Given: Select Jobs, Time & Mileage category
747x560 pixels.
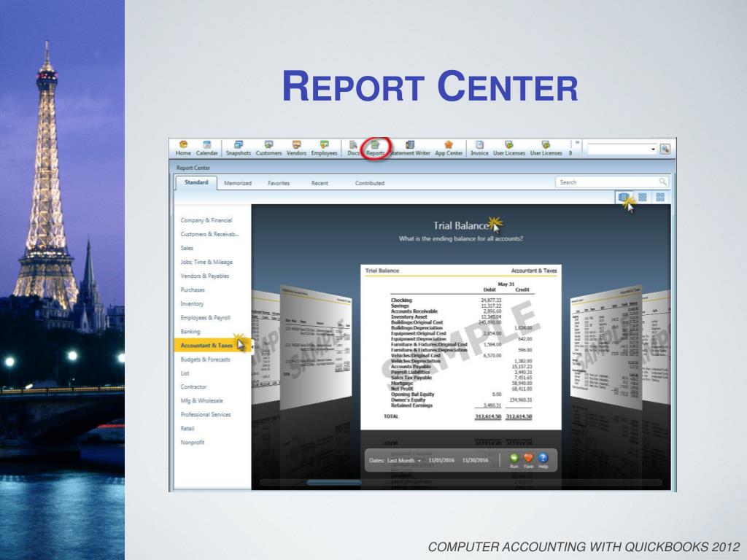Looking at the screenshot, I should tap(206, 262).
